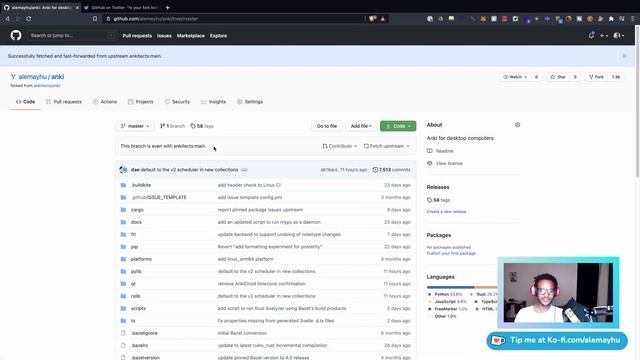The image size is (640, 360).
Task: Open the puzzle-piece extensions icon in browser toolbar
Action: coord(611,19)
